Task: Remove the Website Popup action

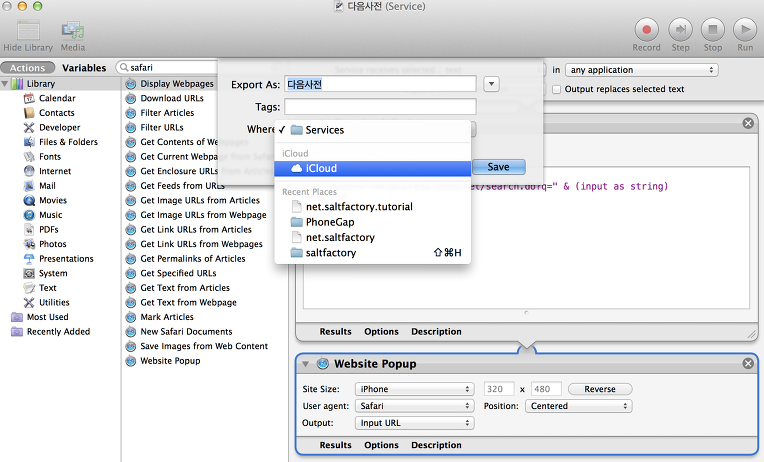Action: click(748, 364)
